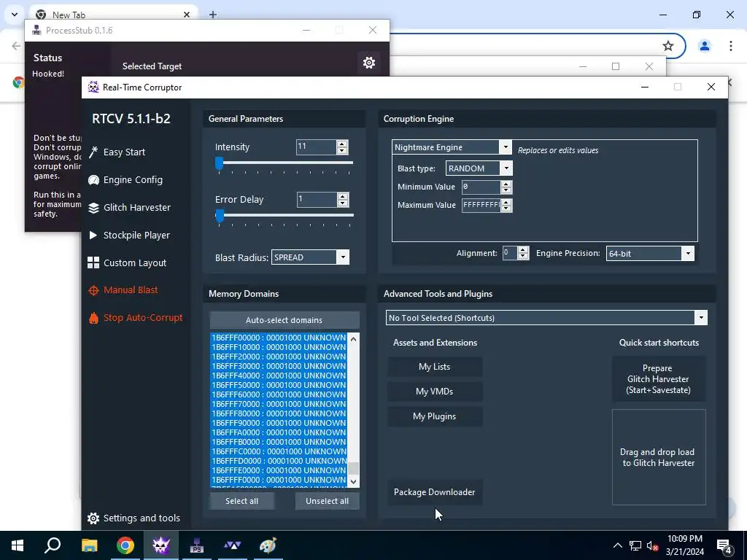Click the Settings and tools gear icon

click(x=93, y=518)
